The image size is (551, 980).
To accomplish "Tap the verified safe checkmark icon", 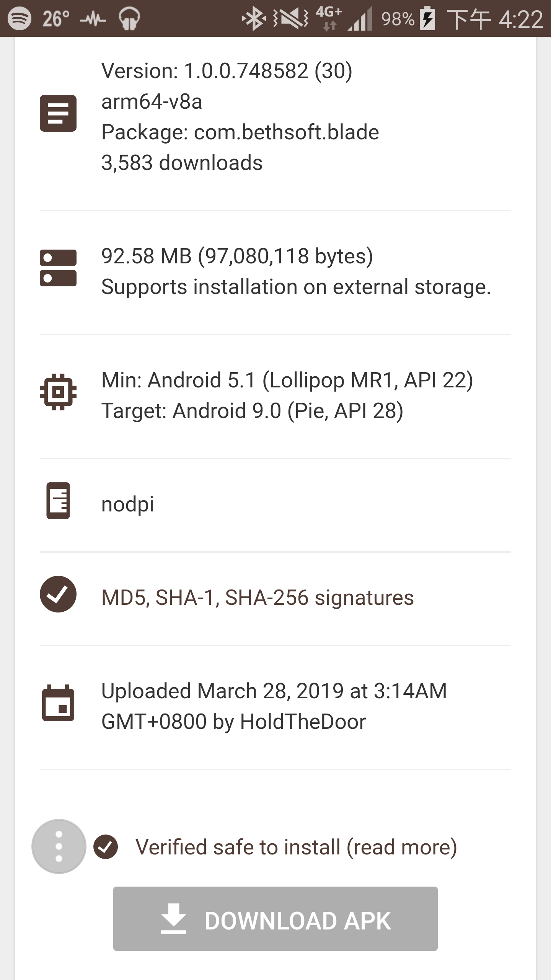I will (x=106, y=847).
